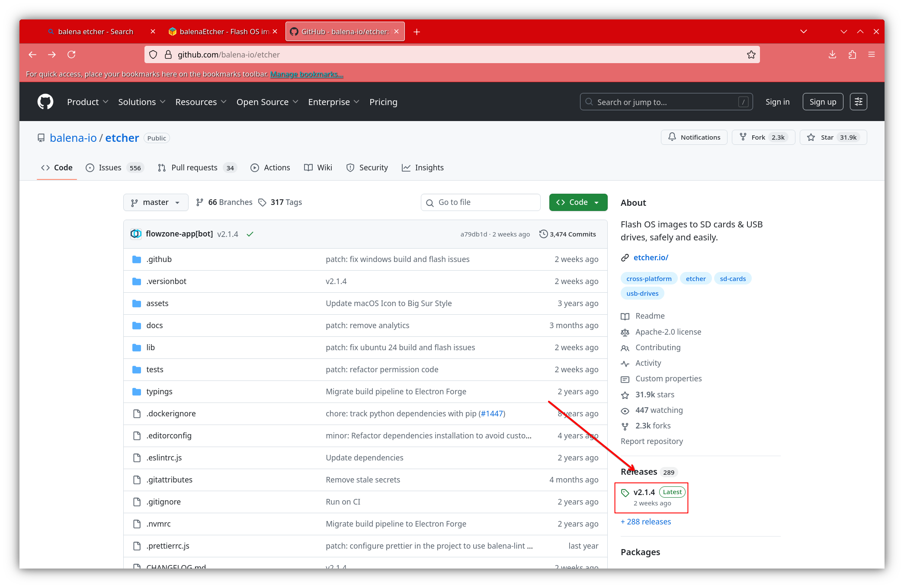Switch to the Actions tab

pyautogui.click(x=270, y=168)
